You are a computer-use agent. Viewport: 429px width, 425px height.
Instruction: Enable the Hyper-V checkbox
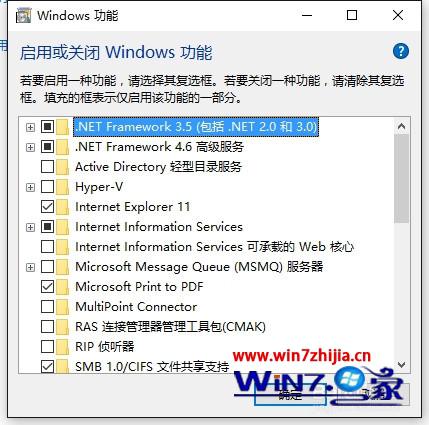[x=47, y=187]
